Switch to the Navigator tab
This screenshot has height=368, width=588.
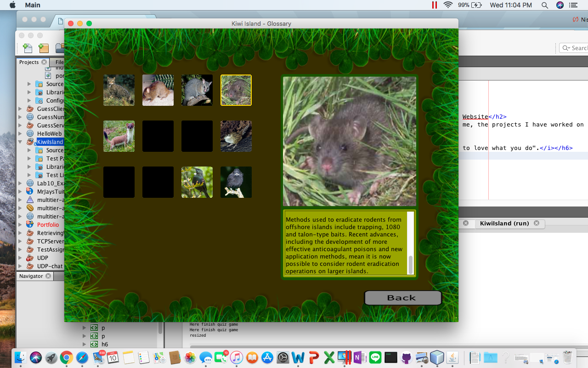click(x=31, y=276)
